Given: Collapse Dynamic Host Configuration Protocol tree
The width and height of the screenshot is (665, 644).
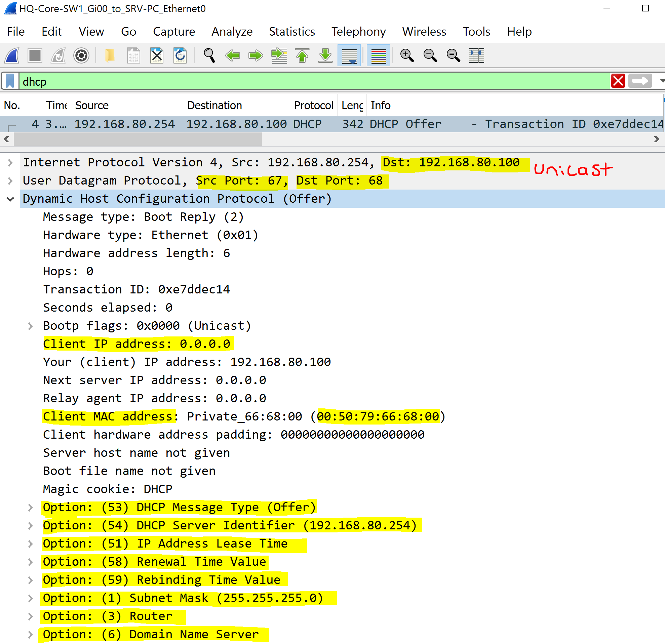Looking at the screenshot, I should (10, 199).
